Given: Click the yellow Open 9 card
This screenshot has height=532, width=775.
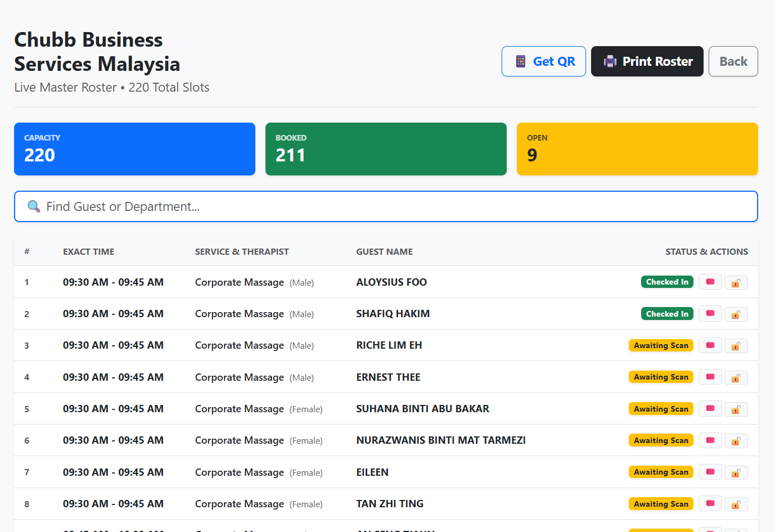Looking at the screenshot, I should (x=637, y=149).
